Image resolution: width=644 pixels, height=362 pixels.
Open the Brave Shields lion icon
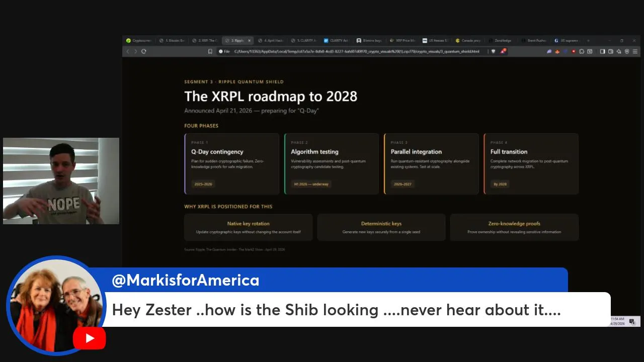click(493, 51)
